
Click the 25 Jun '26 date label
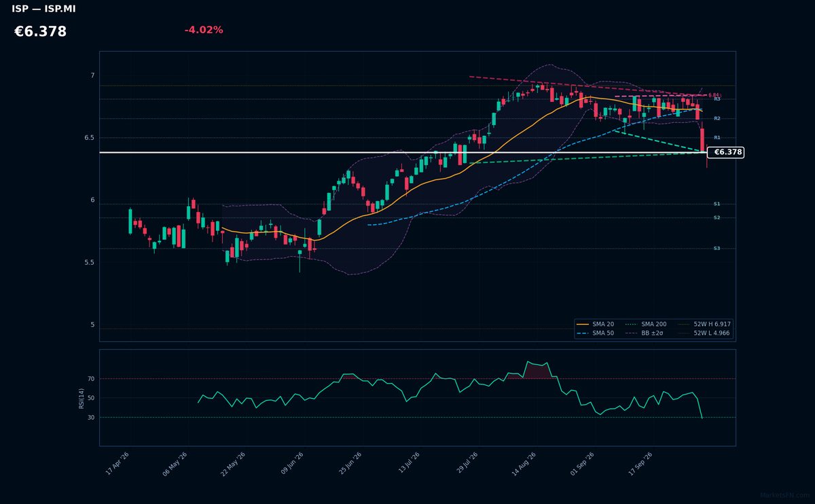350,464
